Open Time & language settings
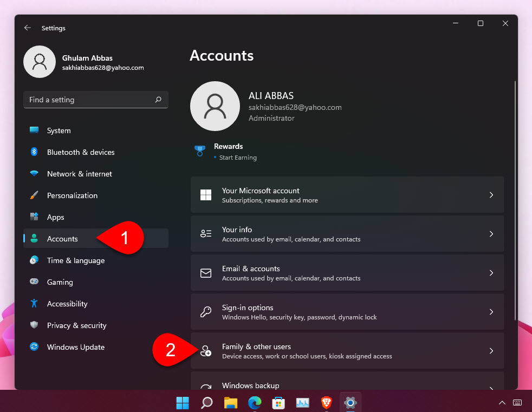 coord(96,260)
